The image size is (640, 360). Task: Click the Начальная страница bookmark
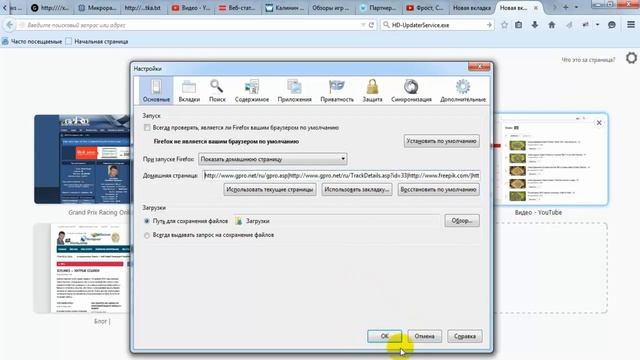coord(97,41)
